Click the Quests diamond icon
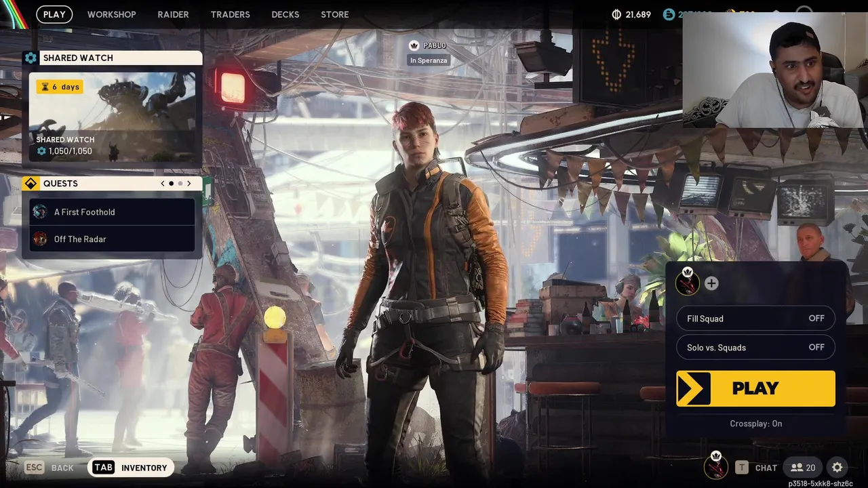868x488 pixels. [31, 184]
